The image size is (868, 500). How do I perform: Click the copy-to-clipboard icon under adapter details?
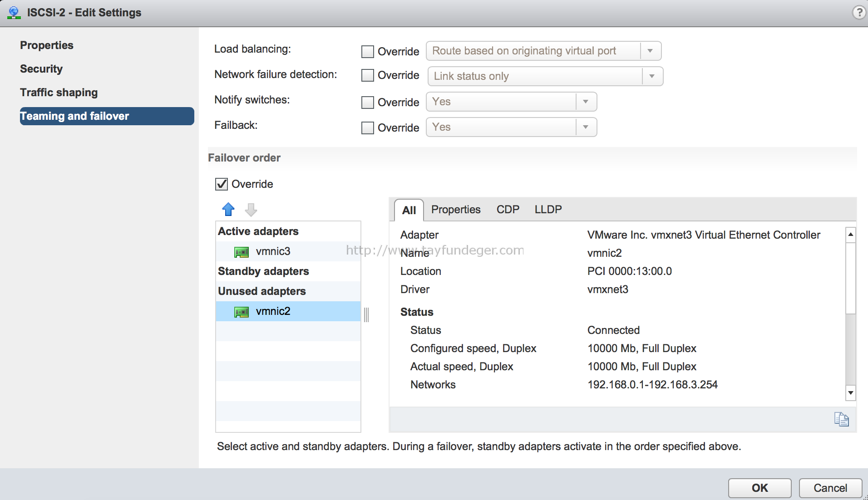841,419
